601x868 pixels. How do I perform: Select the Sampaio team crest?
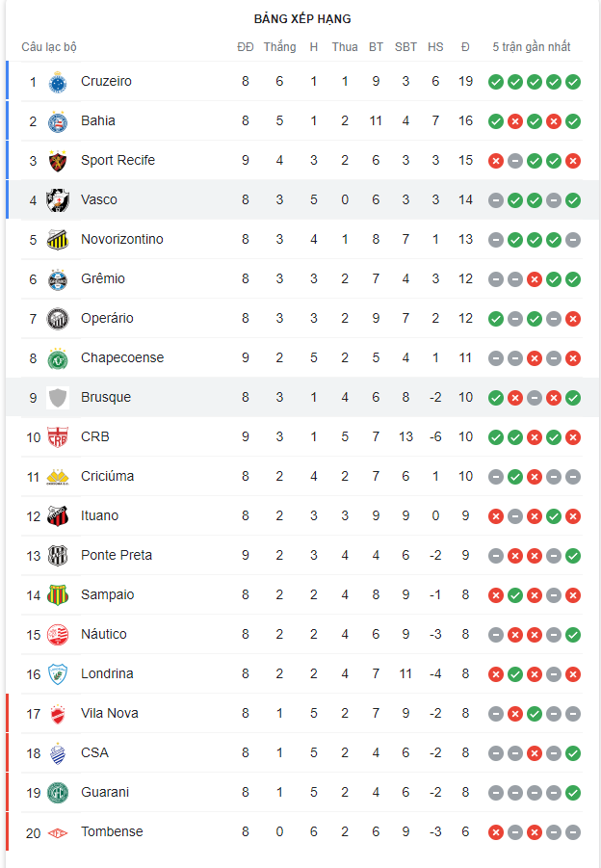pyautogui.click(x=58, y=595)
